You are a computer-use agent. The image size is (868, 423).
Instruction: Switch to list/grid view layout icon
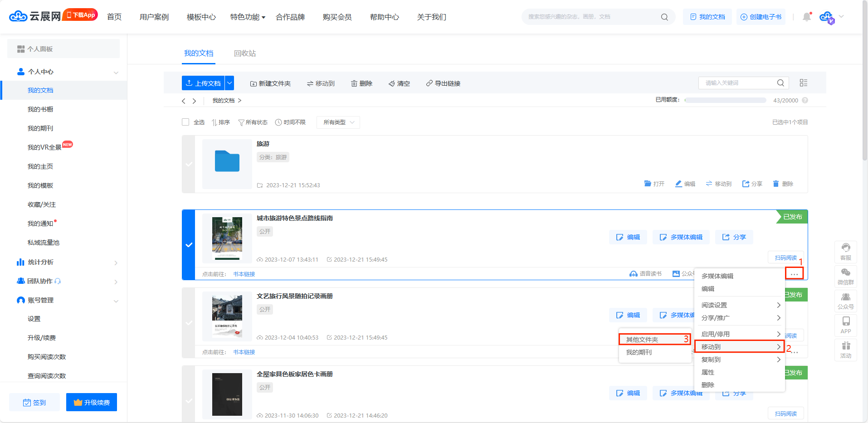(803, 83)
